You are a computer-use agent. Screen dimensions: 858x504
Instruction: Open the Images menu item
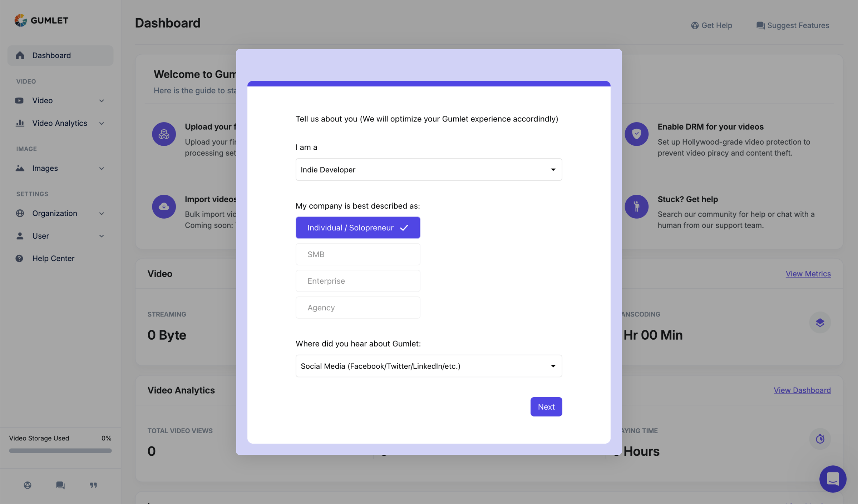pos(60,168)
